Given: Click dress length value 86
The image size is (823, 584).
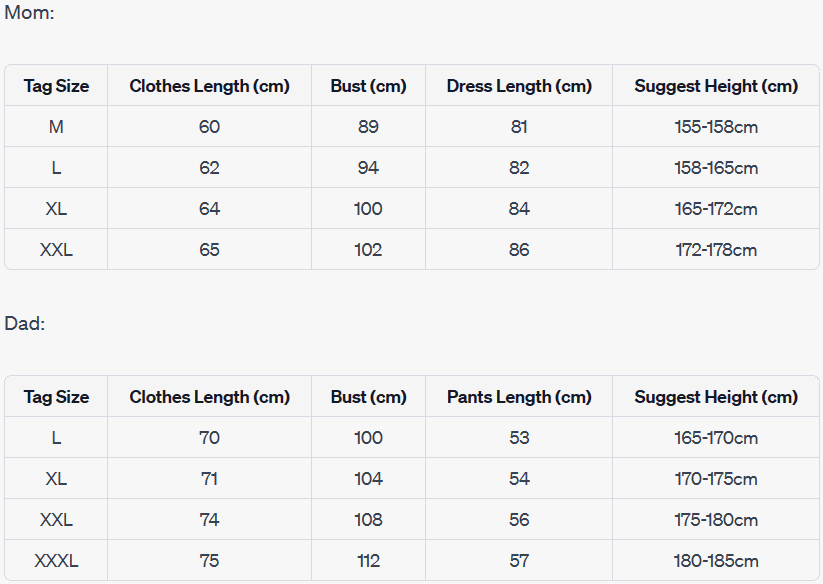Looking at the screenshot, I should coord(519,250).
